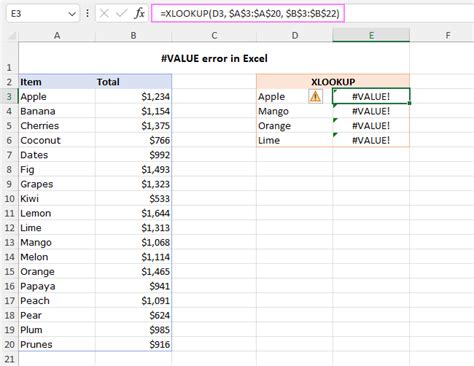
Task: Select column B header
Action: [133, 35]
